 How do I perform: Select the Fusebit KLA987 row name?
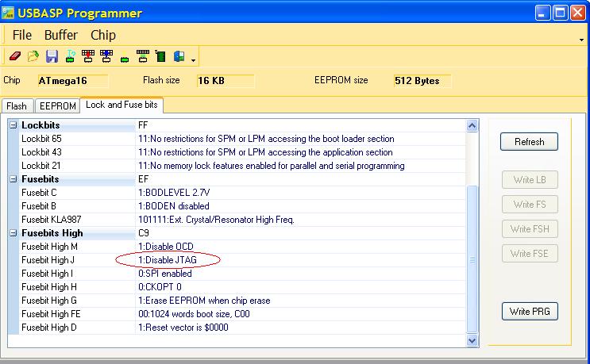(51, 220)
